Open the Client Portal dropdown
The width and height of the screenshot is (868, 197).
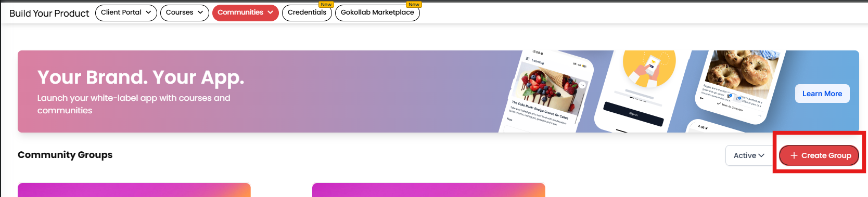click(x=126, y=13)
